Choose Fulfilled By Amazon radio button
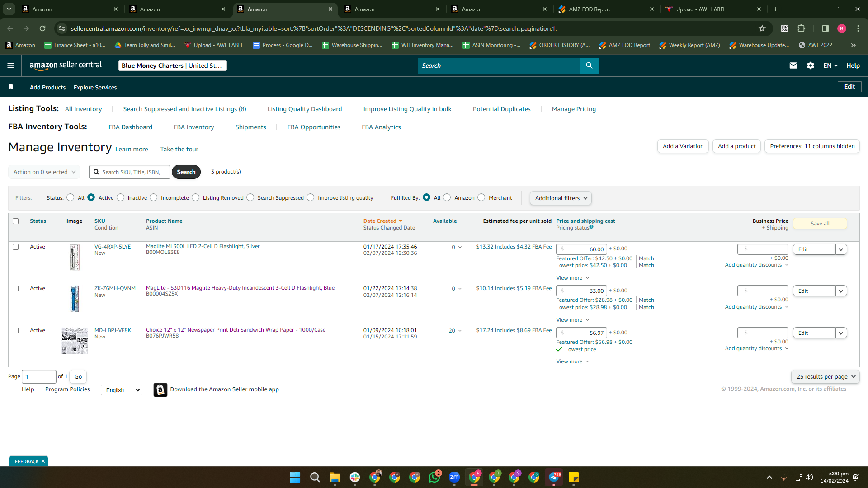 pos(447,197)
